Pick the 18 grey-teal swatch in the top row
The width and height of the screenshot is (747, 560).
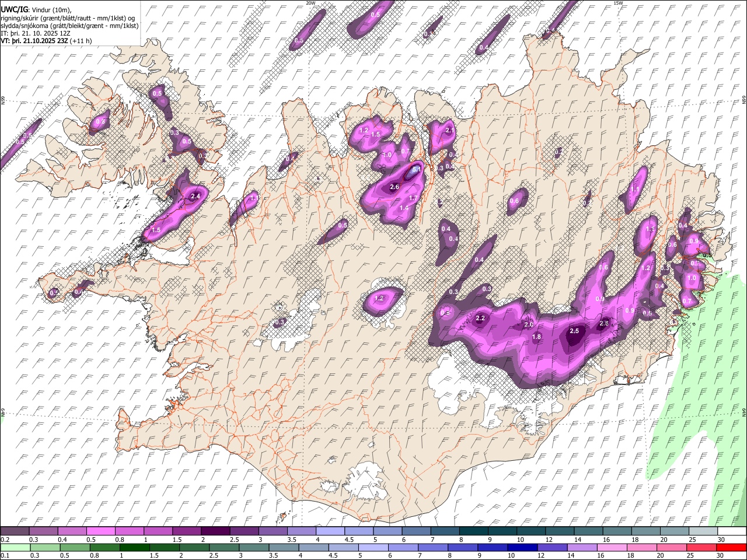click(645, 531)
